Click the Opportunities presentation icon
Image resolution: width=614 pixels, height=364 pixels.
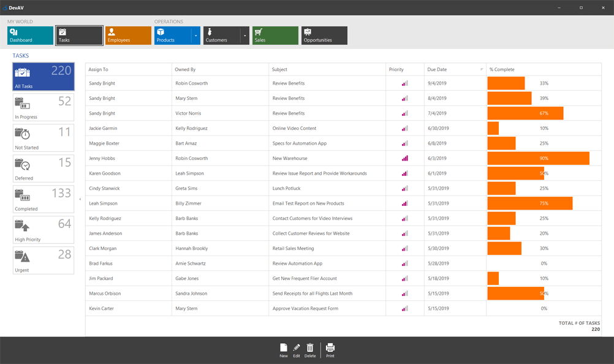tap(308, 31)
